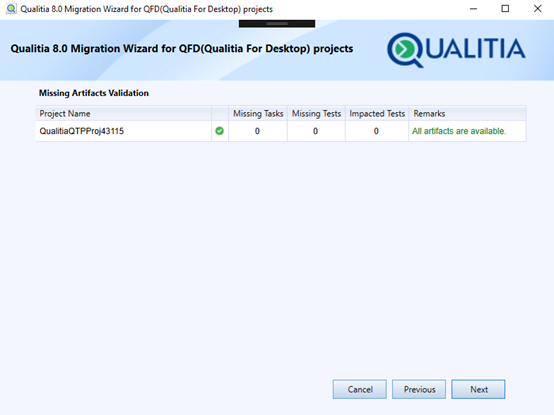Click the Qualitia logo in the banner
Screen dimensions: 554x415
(x=456, y=49)
